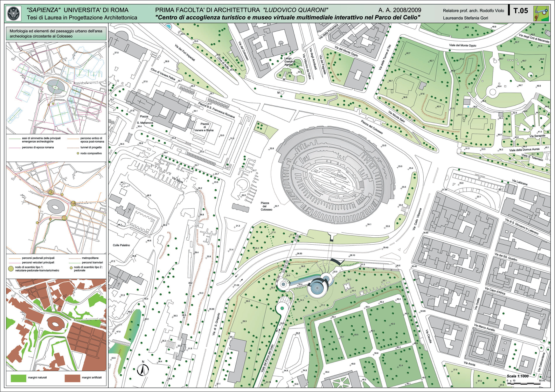Click the metro M symbol near Largo Gaetana Agnesi

[x=284, y=79]
